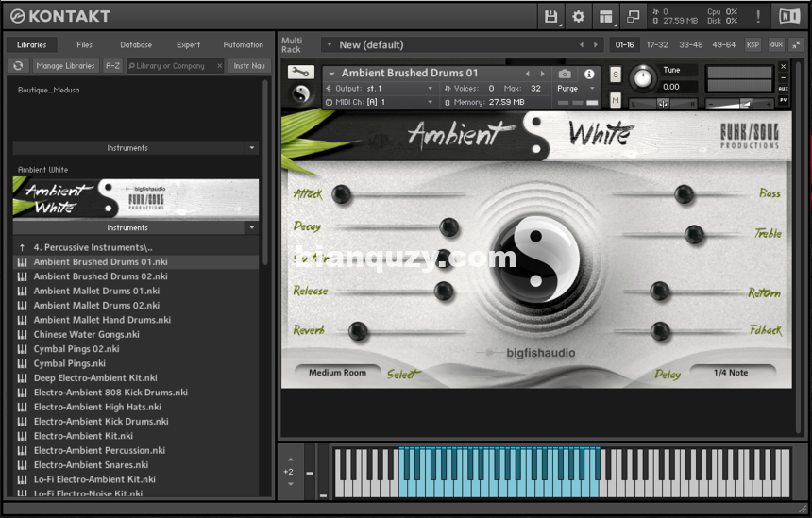
Task: Select rack page 49-64
Action: [x=723, y=45]
